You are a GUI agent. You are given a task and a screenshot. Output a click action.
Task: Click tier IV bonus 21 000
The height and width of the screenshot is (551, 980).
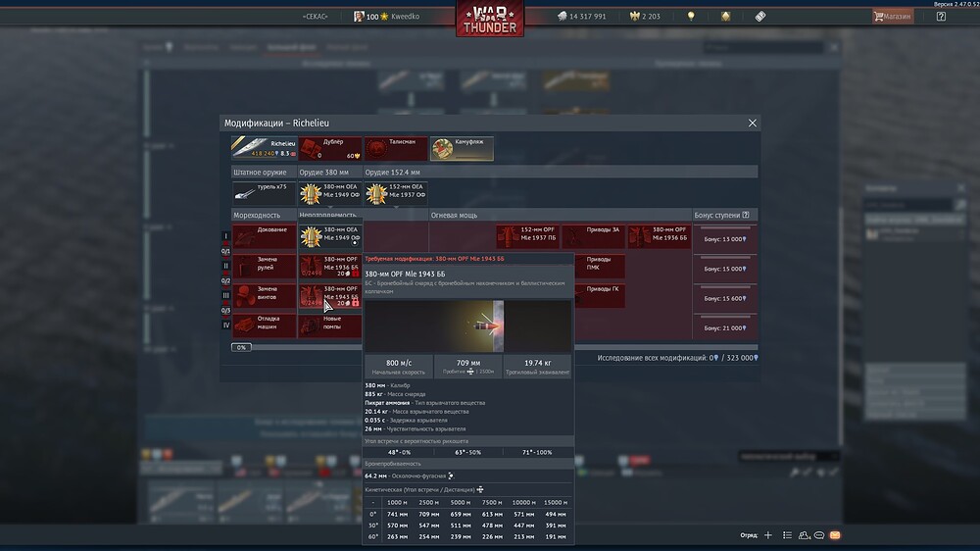point(725,327)
